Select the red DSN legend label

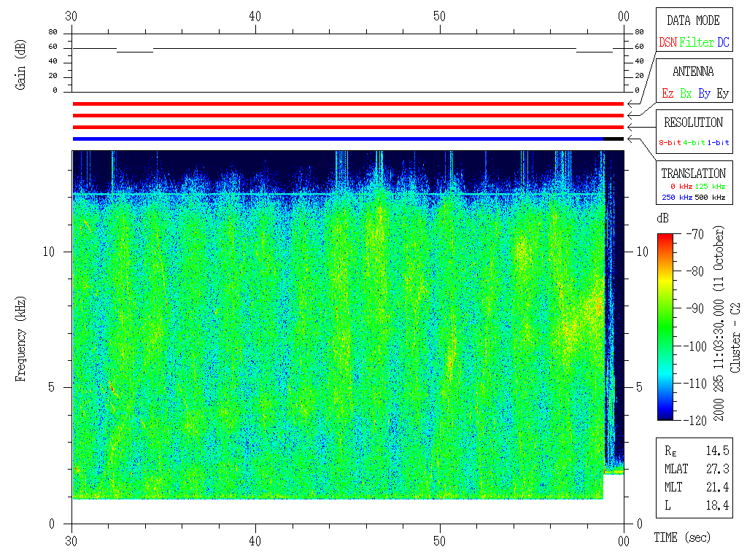tap(668, 42)
